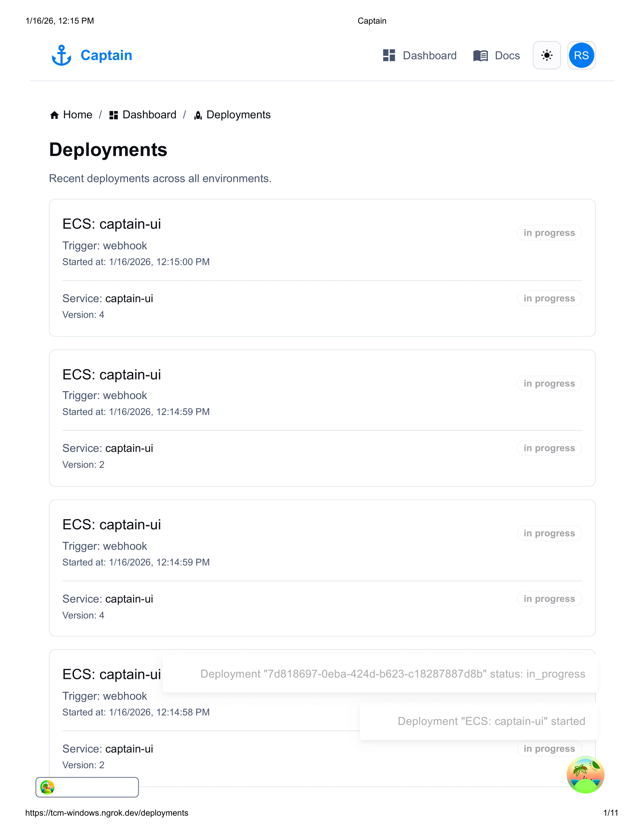Click the RS avatar icon
Image resolution: width=644 pixels, height=833 pixels.
581,56
